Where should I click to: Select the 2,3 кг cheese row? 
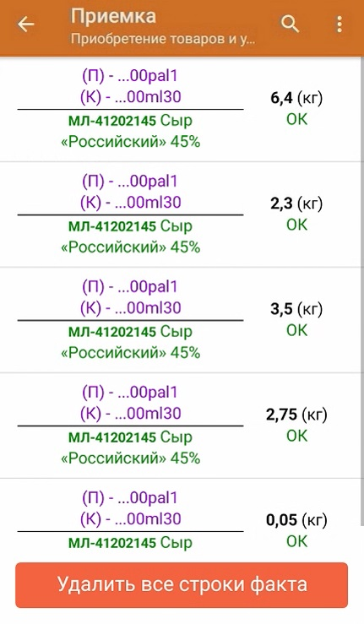[182, 214]
